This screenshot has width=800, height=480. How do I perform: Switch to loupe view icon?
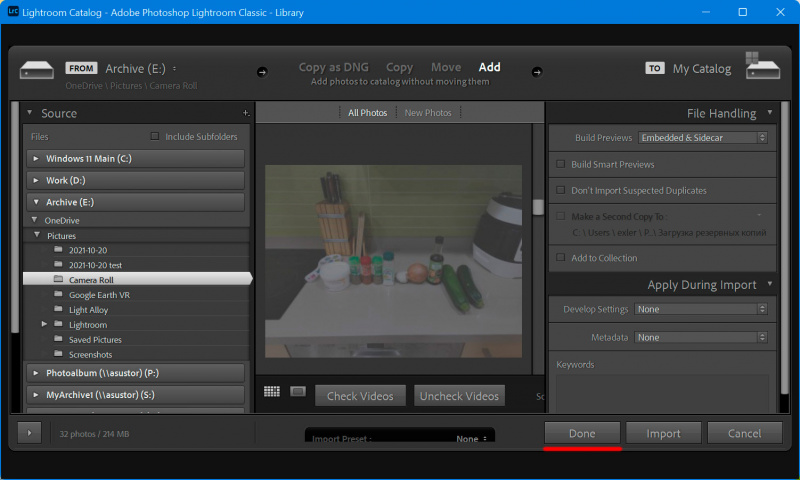[298, 392]
